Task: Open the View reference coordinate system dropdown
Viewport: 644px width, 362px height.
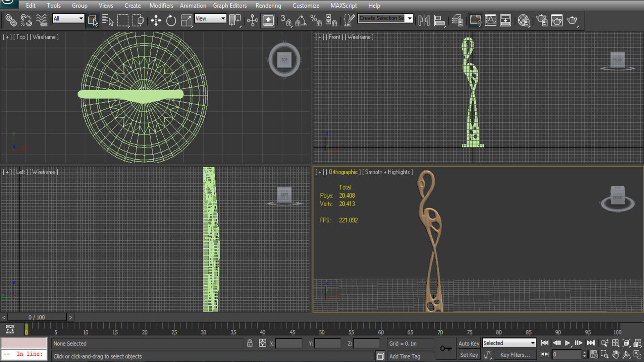Action: point(210,18)
